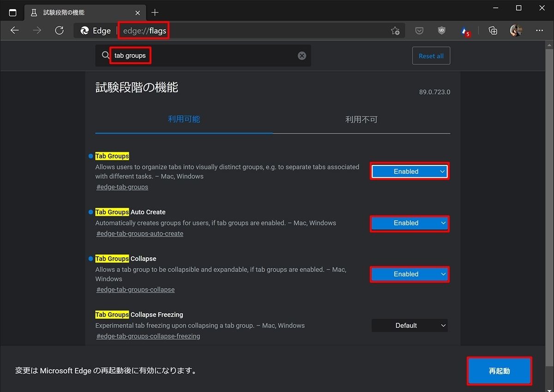The height and width of the screenshot is (392, 554).
Task: Open the #edge-tab-groups-collapse-freezing link
Action: point(148,336)
